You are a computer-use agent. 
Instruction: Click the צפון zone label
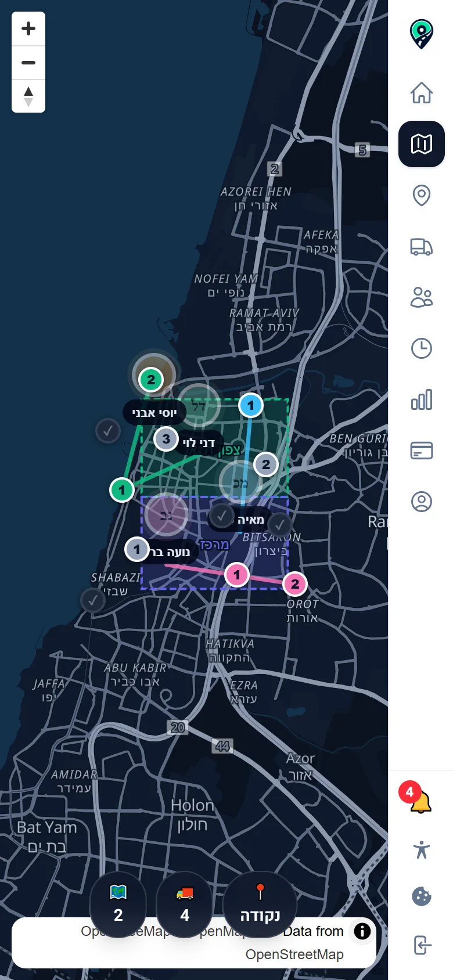tap(231, 450)
